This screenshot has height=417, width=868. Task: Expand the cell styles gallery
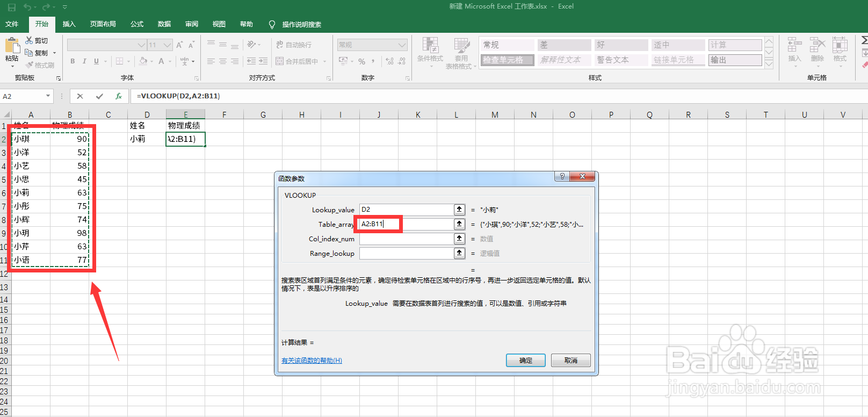coord(769,63)
